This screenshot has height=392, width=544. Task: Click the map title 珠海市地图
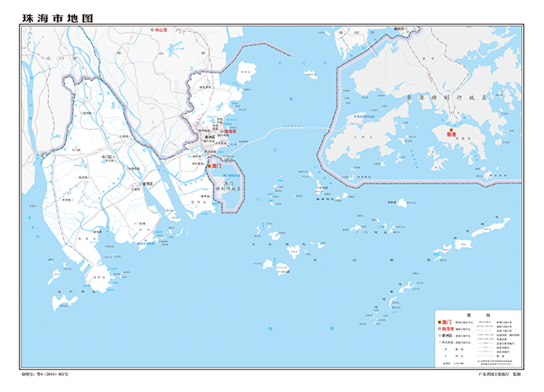57,19
